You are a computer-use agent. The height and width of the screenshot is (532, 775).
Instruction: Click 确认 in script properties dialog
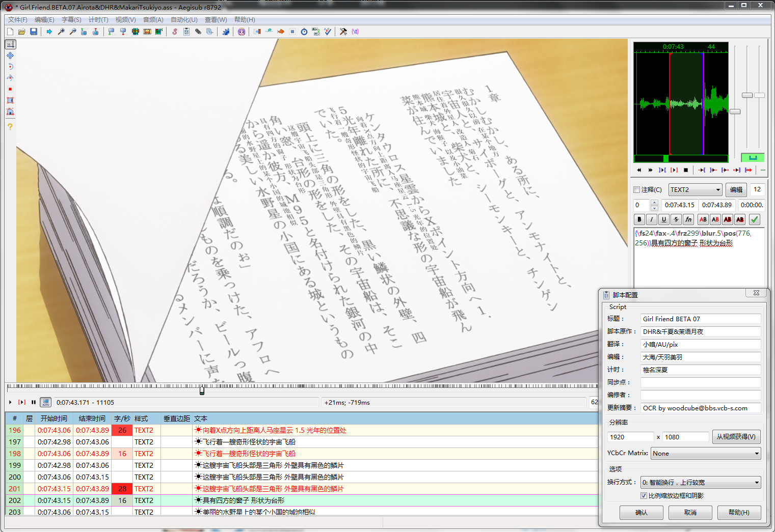click(641, 512)
